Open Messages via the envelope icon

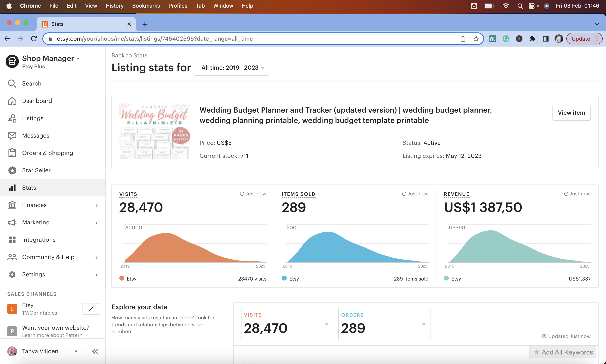click(12, 136)
